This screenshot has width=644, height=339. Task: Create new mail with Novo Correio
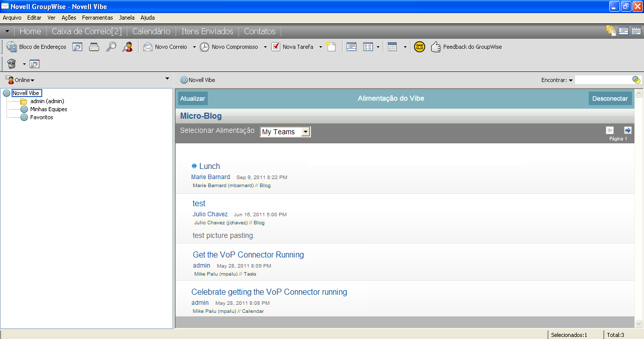[165, 47]
